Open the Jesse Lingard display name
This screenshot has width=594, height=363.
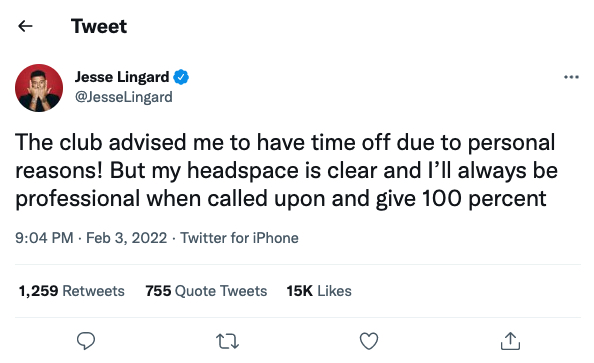(x=122, y=77)
